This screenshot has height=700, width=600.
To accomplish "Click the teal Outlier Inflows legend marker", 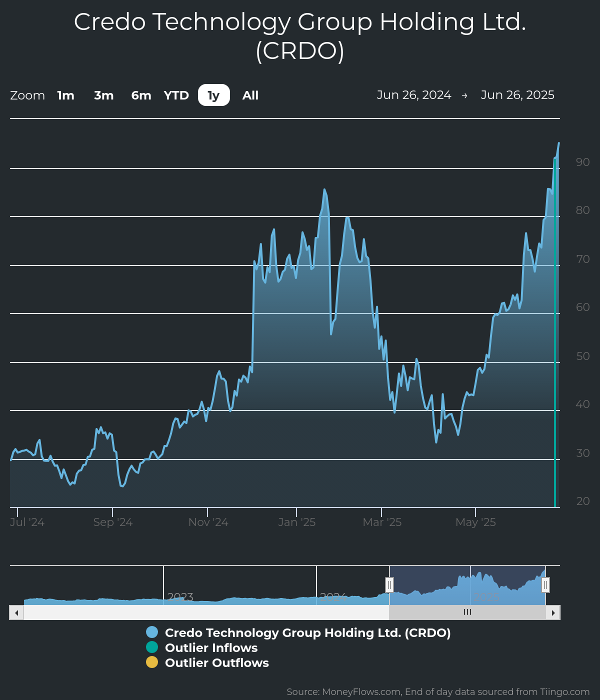I will (152, 647).
